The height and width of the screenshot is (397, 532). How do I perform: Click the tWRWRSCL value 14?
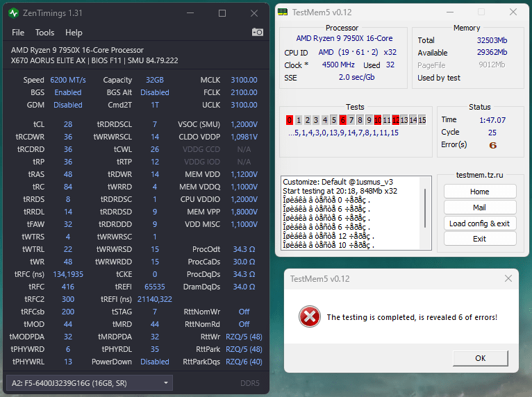(155, 137)
